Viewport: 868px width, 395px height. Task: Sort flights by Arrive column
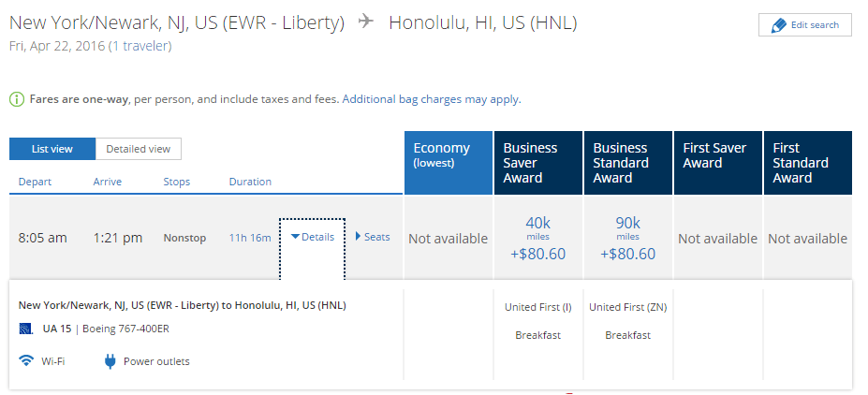[108, 182]
